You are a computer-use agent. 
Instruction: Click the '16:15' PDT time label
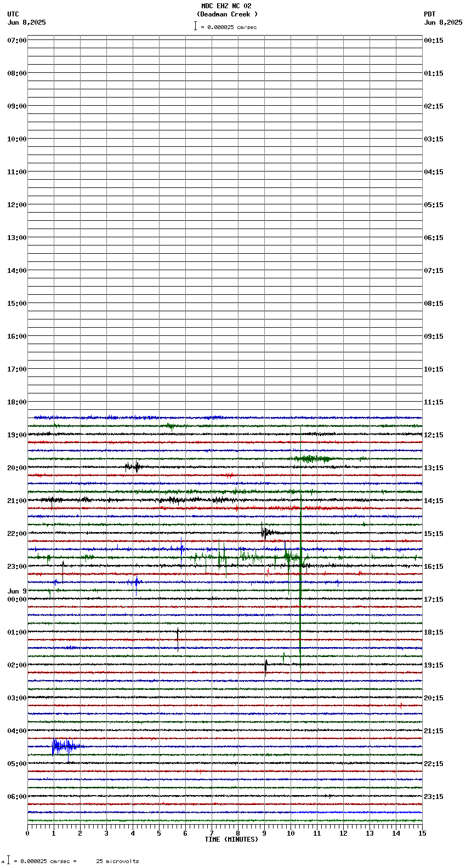pos(434,567)
